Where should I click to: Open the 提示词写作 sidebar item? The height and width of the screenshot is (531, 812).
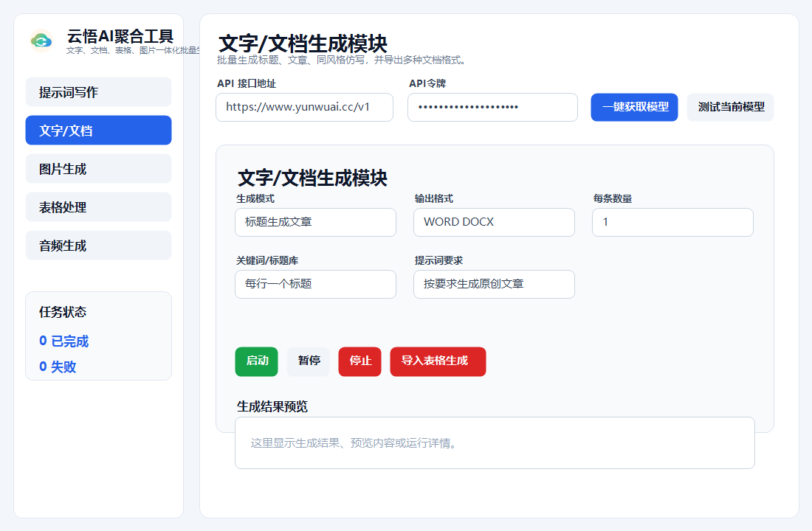tap(98, 92)
